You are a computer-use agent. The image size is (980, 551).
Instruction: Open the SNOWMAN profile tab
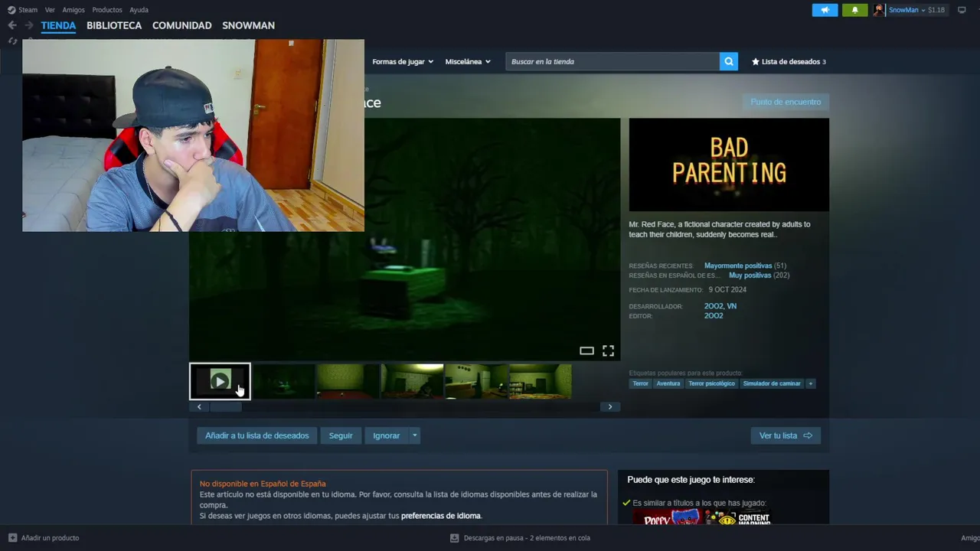click(x=248, y=25)
